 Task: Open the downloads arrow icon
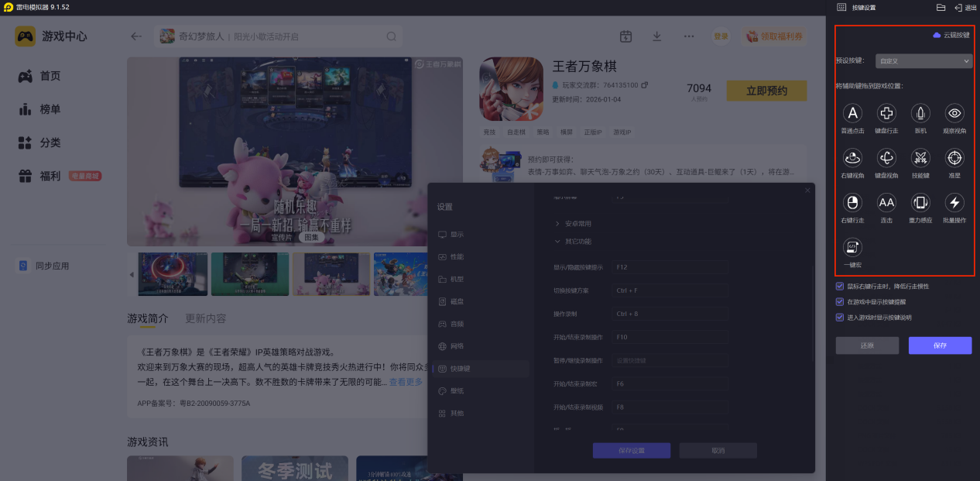657,36
